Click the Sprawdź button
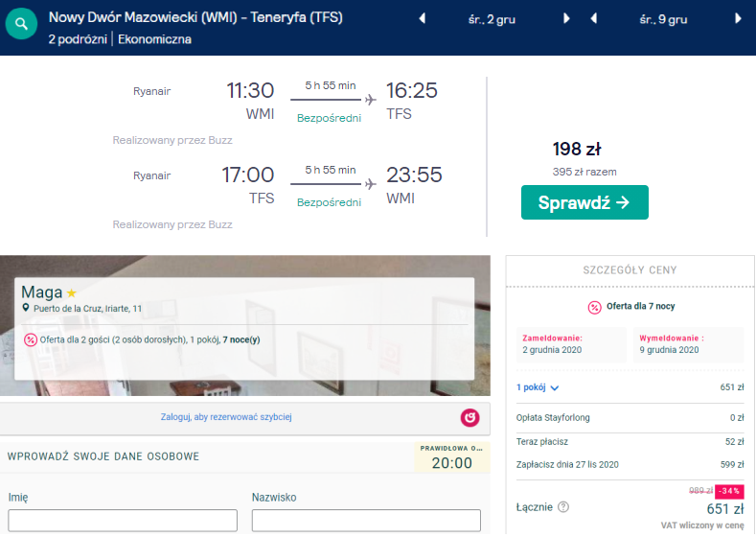Screen dimensions: 756x537 [x=584, y=202]
